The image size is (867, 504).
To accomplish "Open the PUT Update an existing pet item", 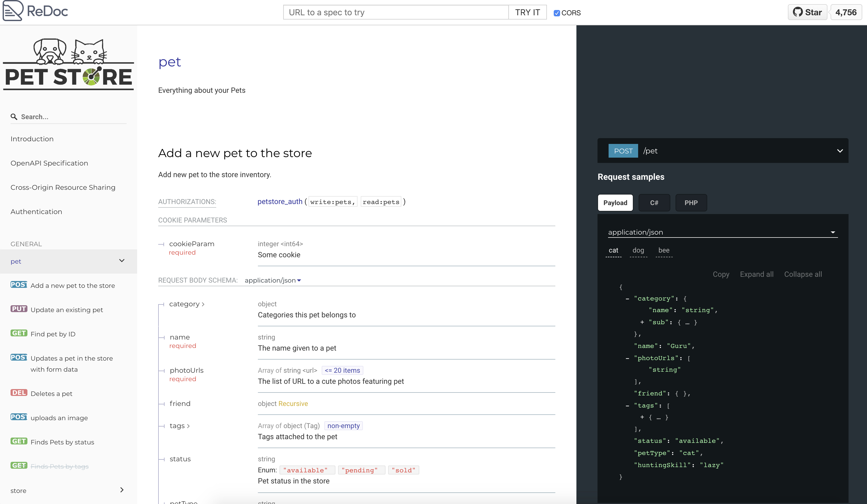I will pyautogui.click(x=66, y=310).
